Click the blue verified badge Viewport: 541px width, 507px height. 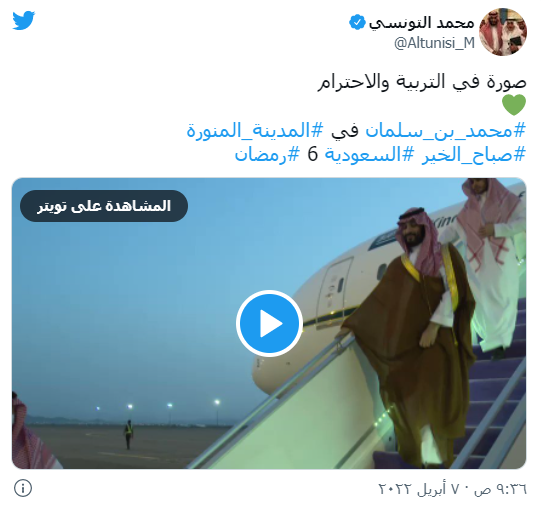(357, 23)
